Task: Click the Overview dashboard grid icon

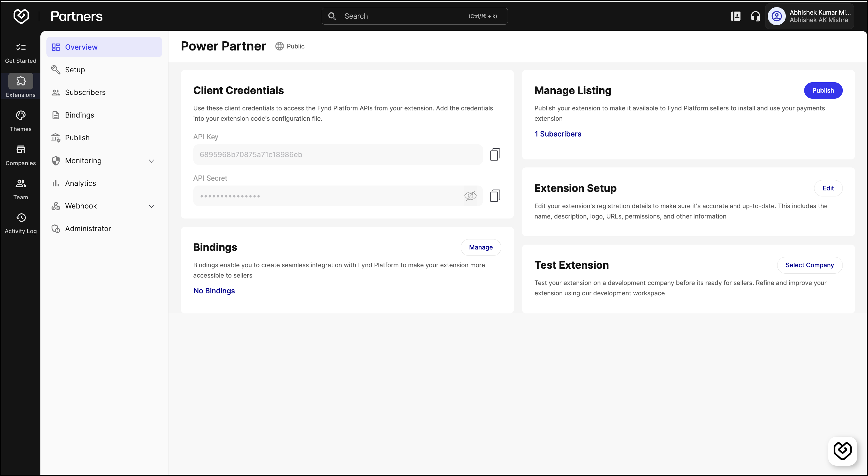Action: pyautogui.click(x=56, y=47)
